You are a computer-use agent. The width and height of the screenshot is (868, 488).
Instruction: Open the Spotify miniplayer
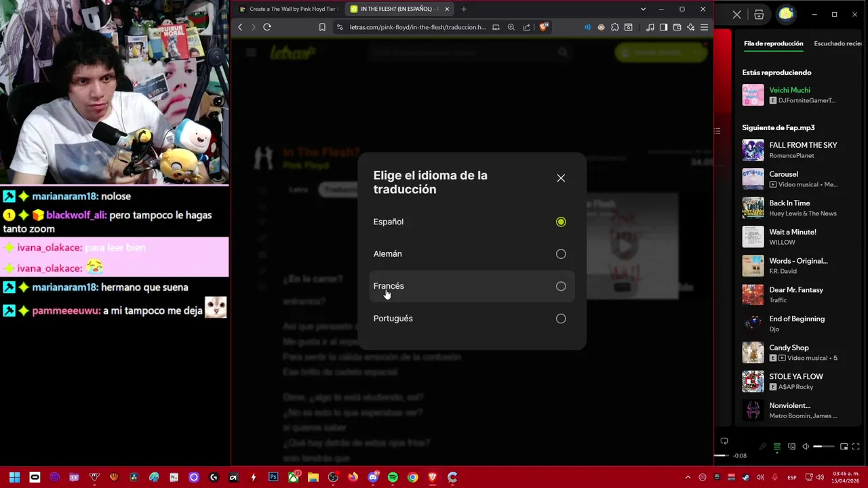(844, 447)
